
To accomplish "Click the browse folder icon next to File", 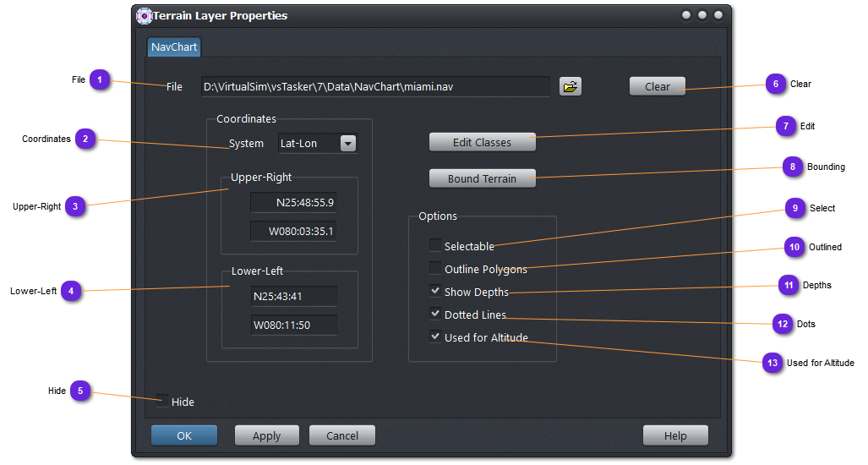I will click(x=570, y=86).
